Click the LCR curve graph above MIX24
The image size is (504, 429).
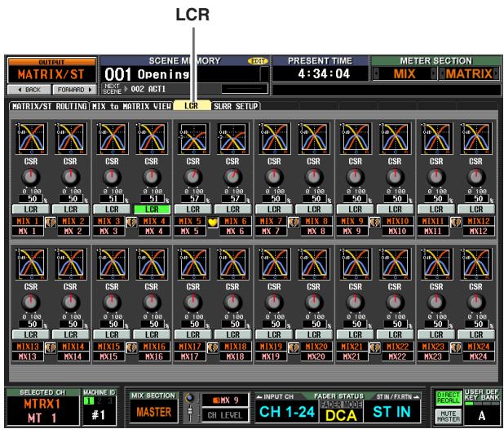tap(476, 263)
